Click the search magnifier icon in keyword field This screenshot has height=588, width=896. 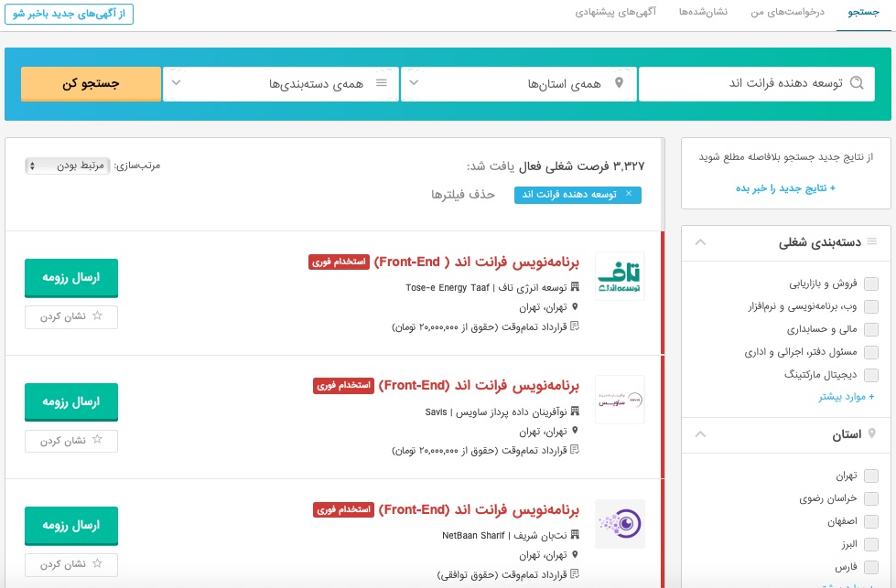click(857, 83)
